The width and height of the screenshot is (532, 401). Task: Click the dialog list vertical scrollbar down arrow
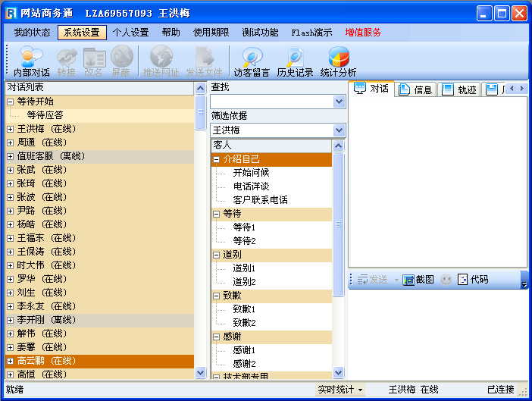(x=201, y=372)
